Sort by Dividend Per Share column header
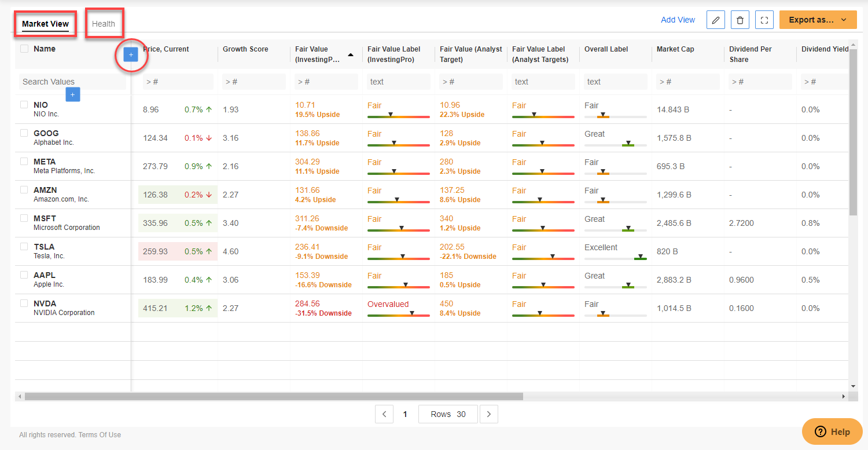The height and width of the screenshot is (450, 868). click(x=750, y=54)
